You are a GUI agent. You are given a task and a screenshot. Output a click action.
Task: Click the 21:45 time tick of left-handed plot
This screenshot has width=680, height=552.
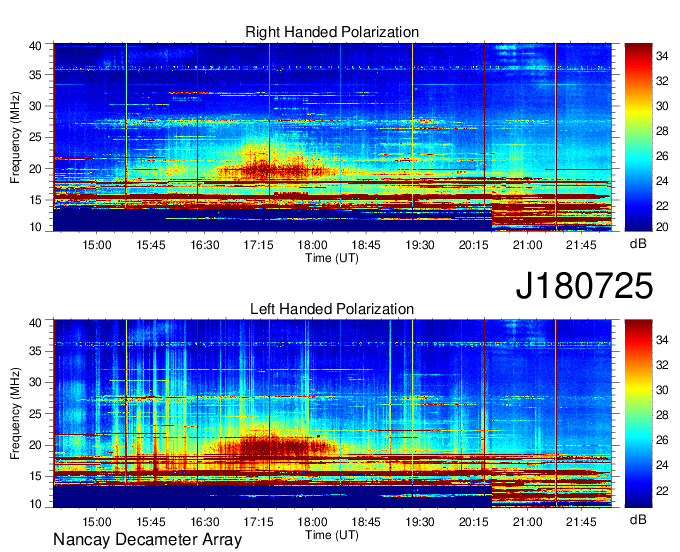[582, 521]
